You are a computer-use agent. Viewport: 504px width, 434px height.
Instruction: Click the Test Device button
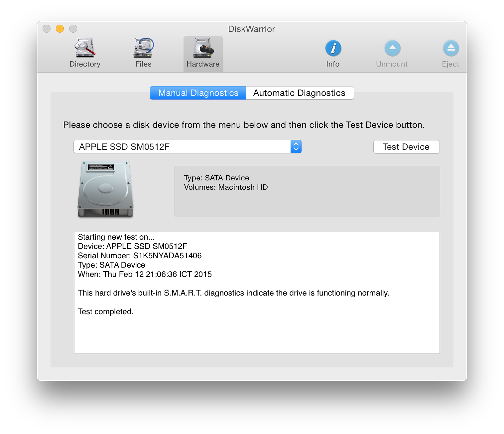406,147
